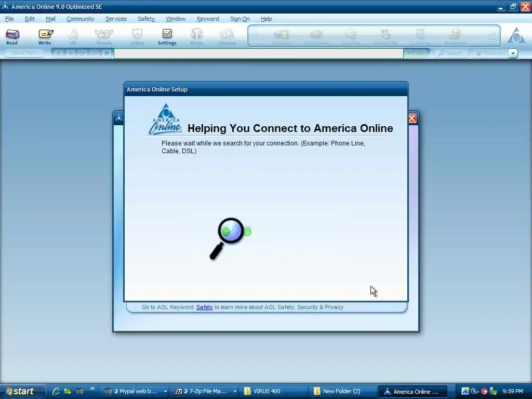The height and width of the screenshot is (399, 532).
Task: Click in the address bar field
Action: pos(259,54)
